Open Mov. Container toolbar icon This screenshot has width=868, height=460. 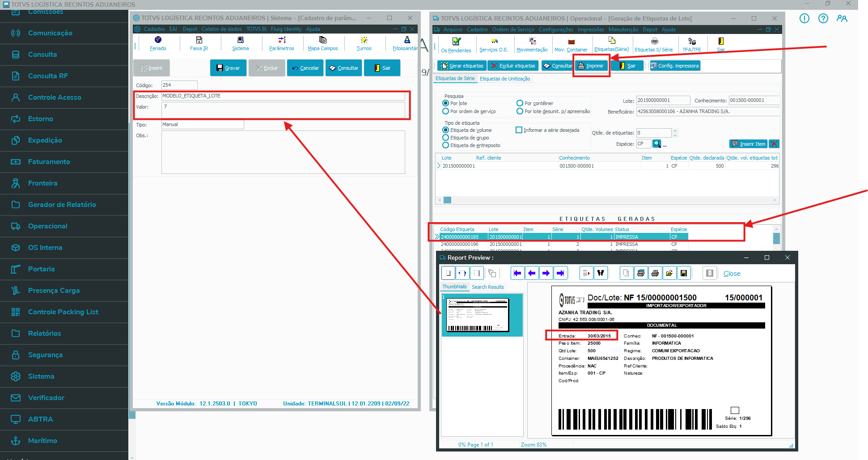tap(571, 45)
